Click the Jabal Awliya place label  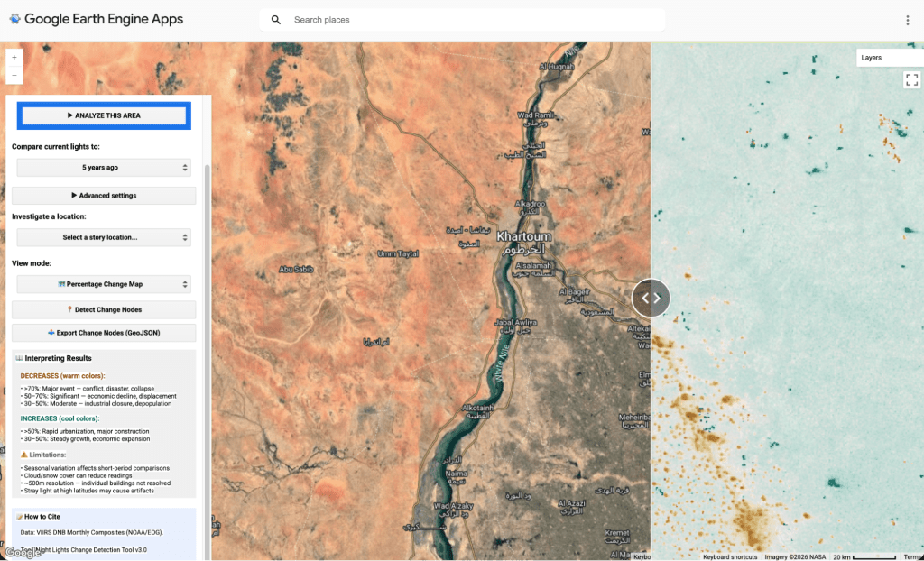tap(515, 323)
